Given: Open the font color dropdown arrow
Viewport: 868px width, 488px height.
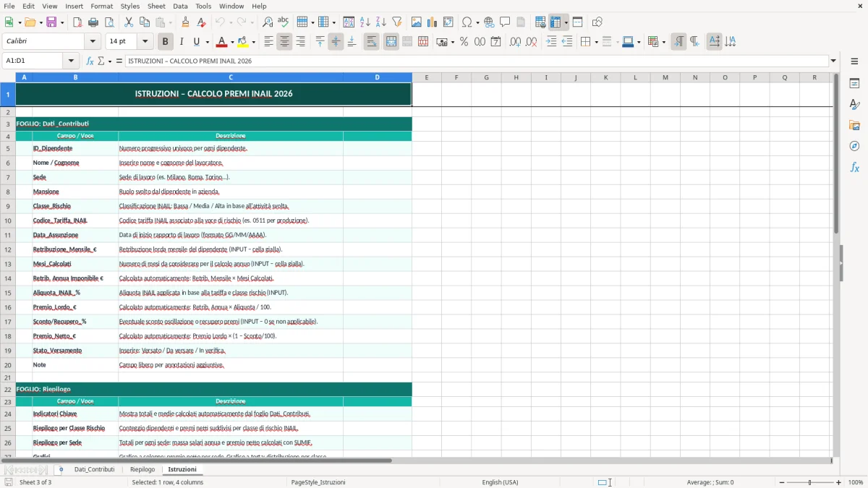Looking at the screenshot, I should tap(233, 42).
